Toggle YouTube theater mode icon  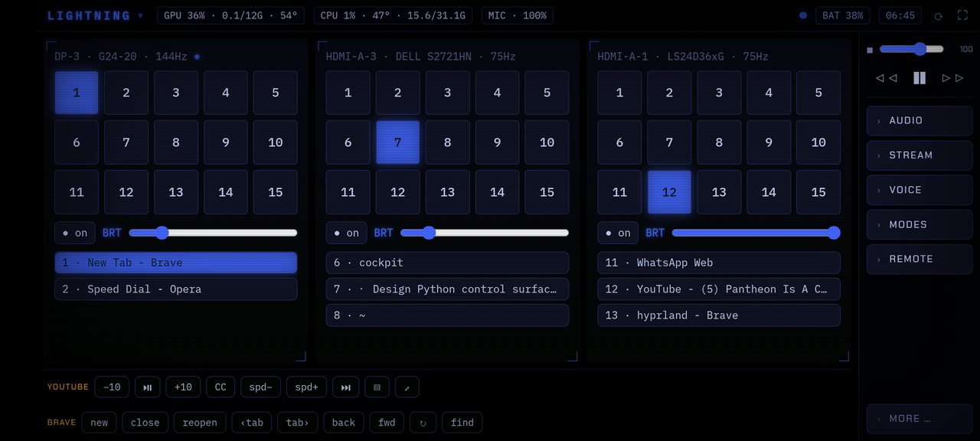[377, 387]
